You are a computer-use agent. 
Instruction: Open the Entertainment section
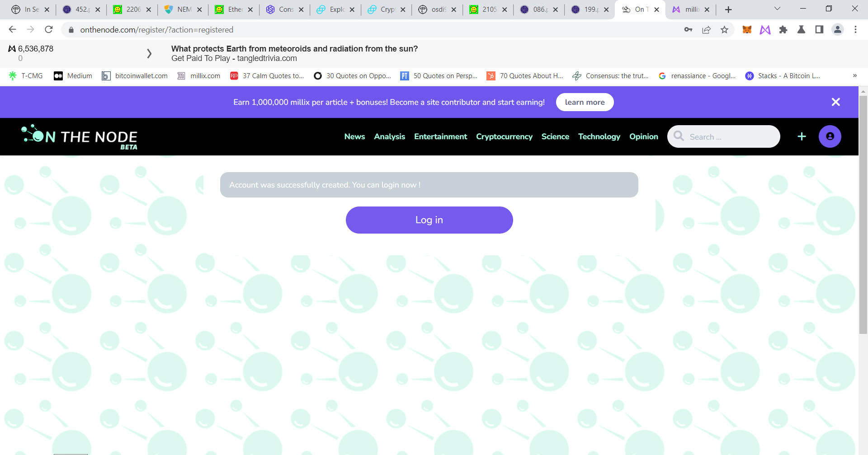point(440,136)
